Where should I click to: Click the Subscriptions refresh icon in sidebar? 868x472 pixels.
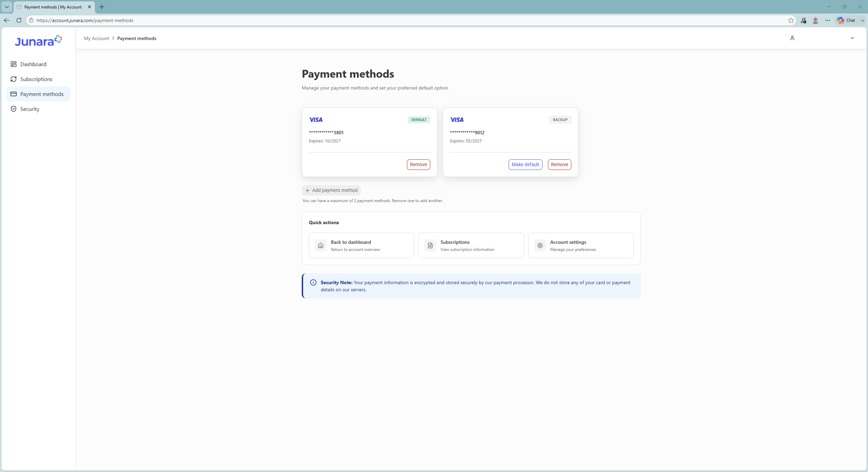(x=13, y=79)
